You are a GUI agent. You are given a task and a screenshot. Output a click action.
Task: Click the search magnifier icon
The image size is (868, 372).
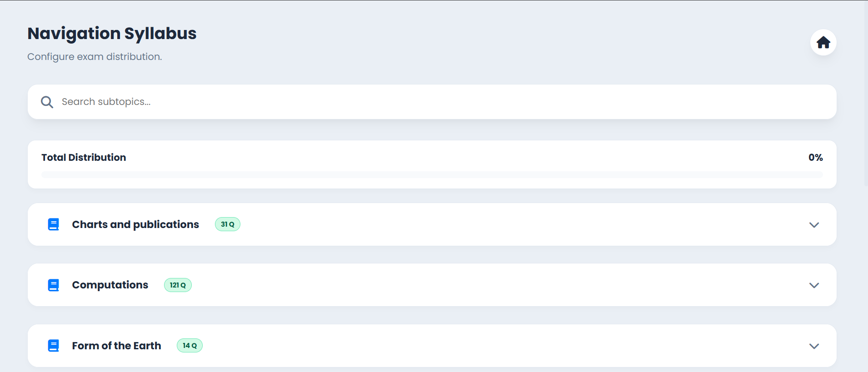[47, 102]
